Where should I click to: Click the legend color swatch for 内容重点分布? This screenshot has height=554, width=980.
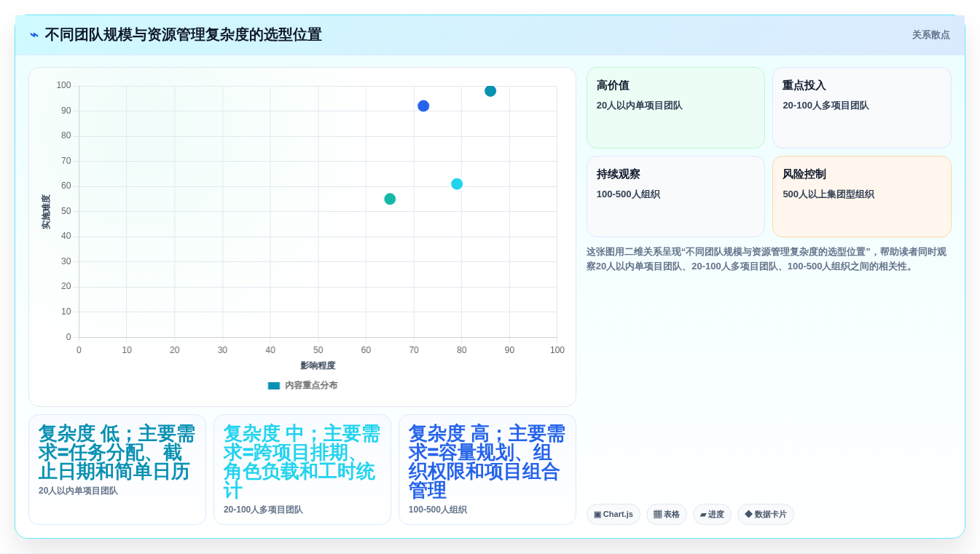(x=274, y=386)
